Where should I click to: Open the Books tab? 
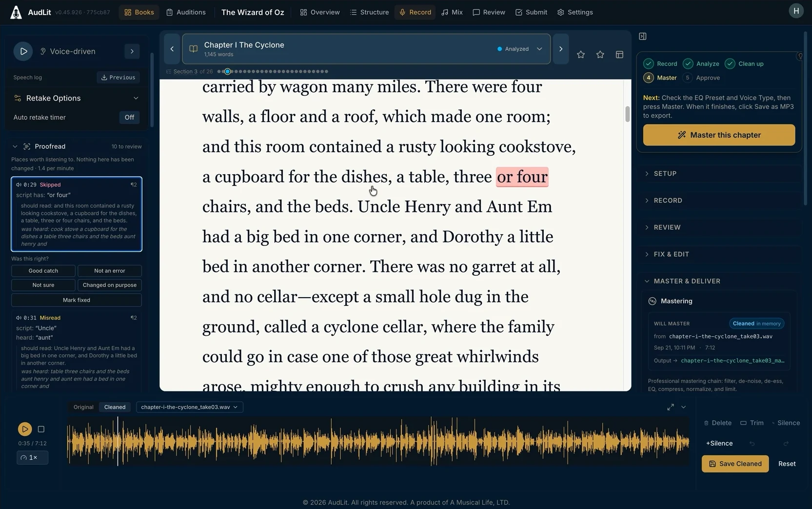[x=139, y=12]
